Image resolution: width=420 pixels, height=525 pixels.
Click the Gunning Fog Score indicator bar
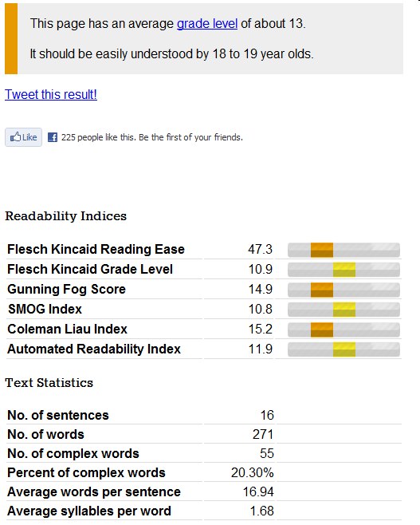(343, 290)
